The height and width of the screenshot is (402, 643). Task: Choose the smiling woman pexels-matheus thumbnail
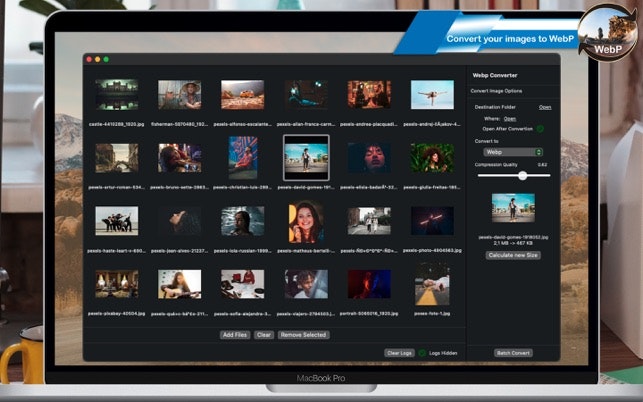[x=306, y=222]
